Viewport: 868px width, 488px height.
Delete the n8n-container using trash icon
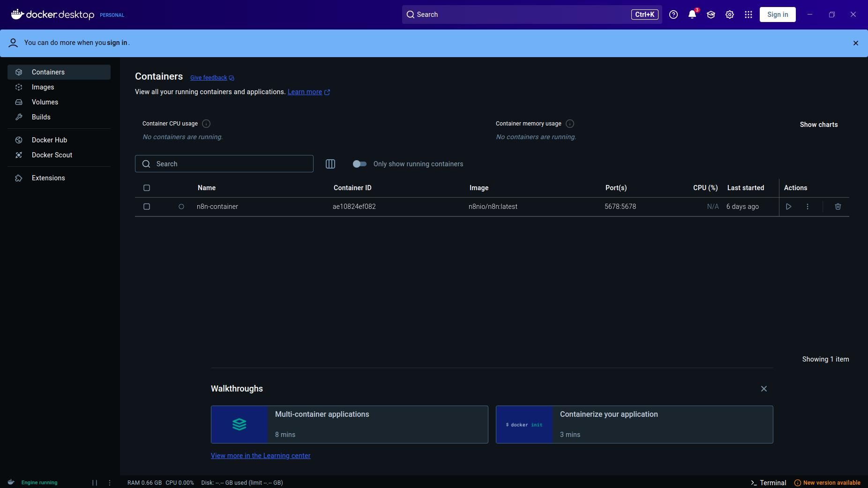(x=837, y=207)
